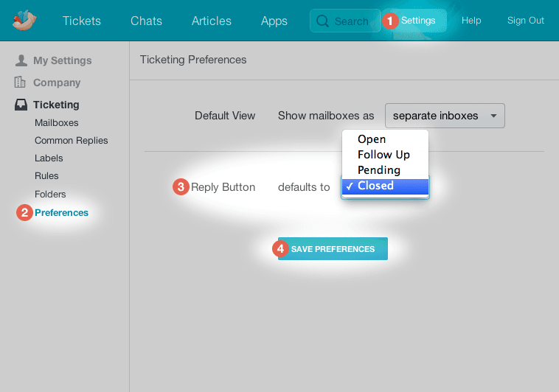Click the person icon beside My Settings
Screen dimensions: 559x392
[x=21, y=60]
